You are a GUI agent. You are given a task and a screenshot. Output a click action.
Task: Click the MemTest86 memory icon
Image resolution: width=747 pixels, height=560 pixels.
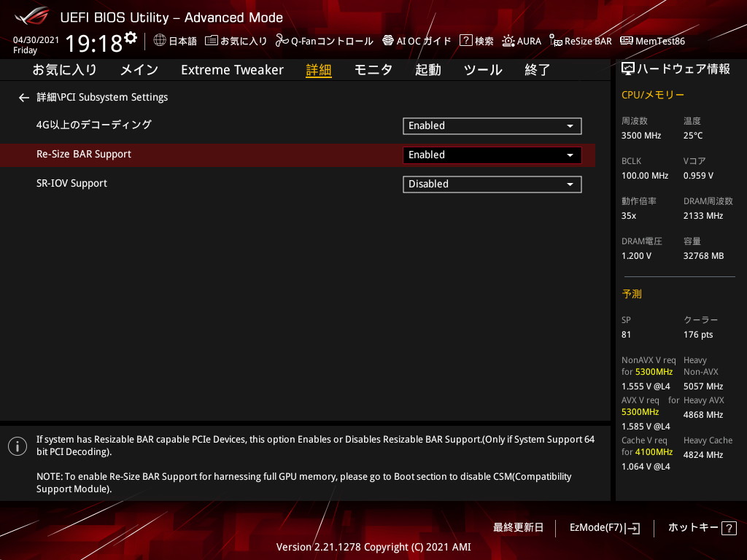click(627, 41)
